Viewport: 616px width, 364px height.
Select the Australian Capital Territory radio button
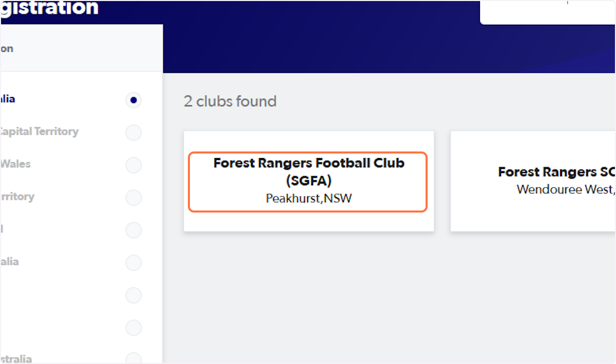(133, 132)
